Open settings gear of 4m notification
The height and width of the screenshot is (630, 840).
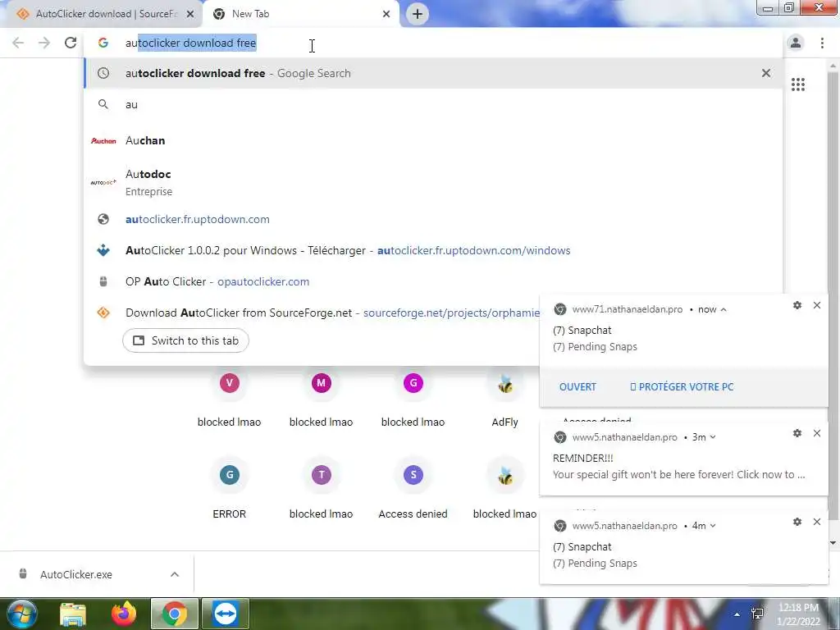[797, 522]
